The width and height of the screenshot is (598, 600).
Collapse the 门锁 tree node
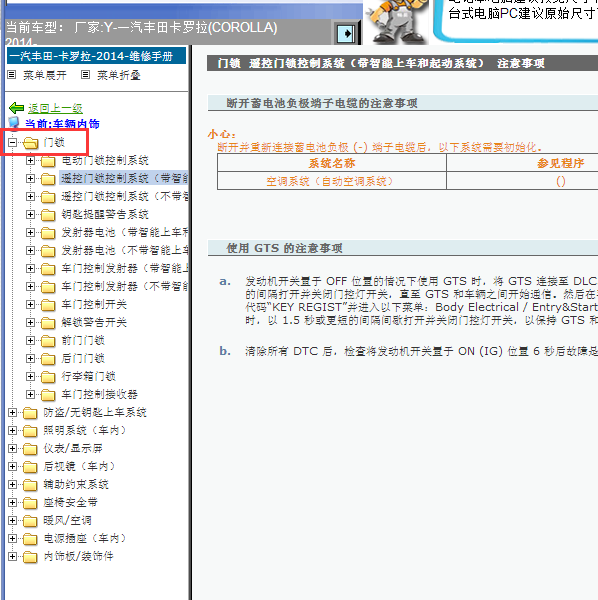(x=13, y=143)
